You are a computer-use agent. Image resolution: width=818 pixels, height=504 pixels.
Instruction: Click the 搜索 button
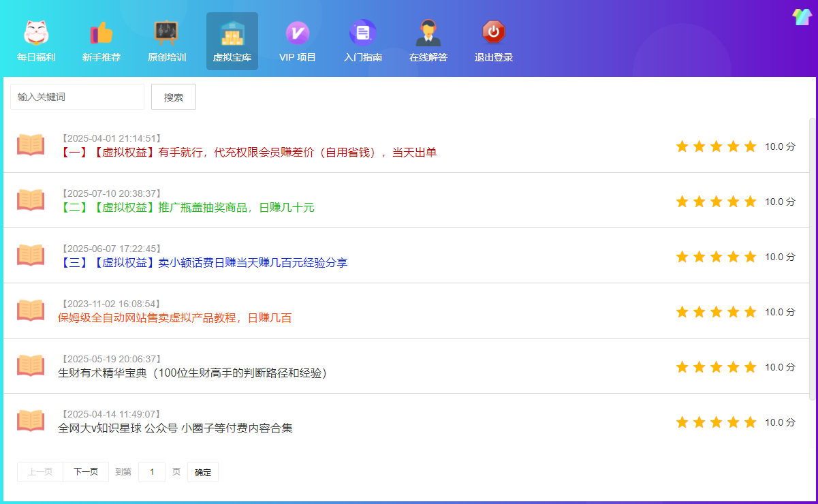tap(174, 97)
